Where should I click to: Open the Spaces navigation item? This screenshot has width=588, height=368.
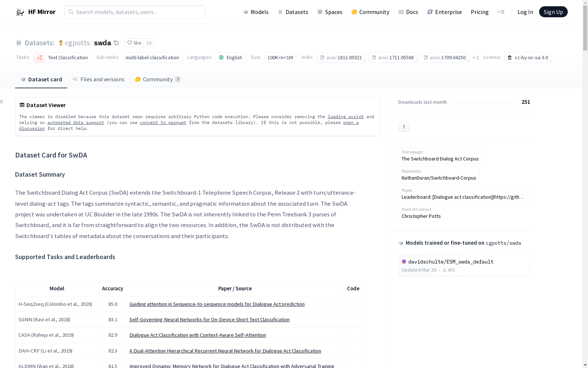330,12
